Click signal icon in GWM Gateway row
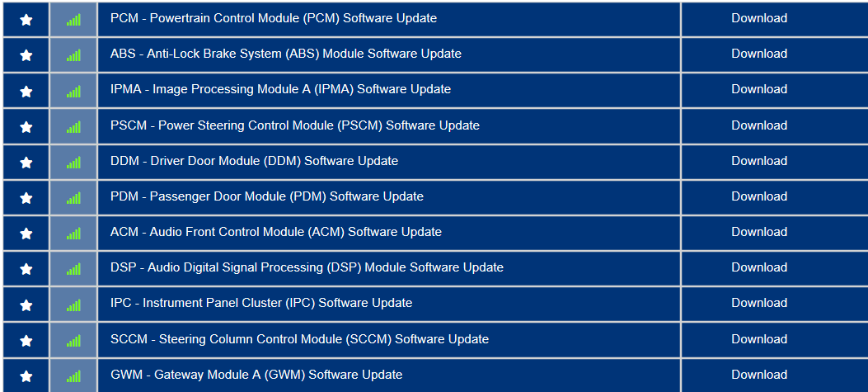The height and width of the screenshot is (392, 868). click(73, 376)
